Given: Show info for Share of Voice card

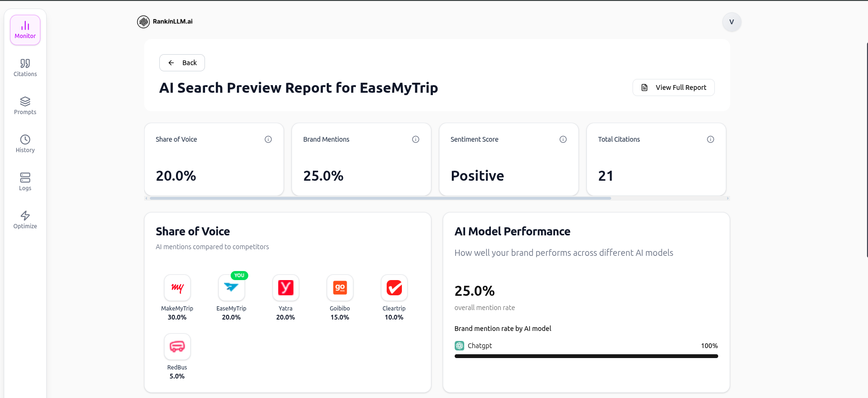Looking at the screenshot, I should coord(268,139).
